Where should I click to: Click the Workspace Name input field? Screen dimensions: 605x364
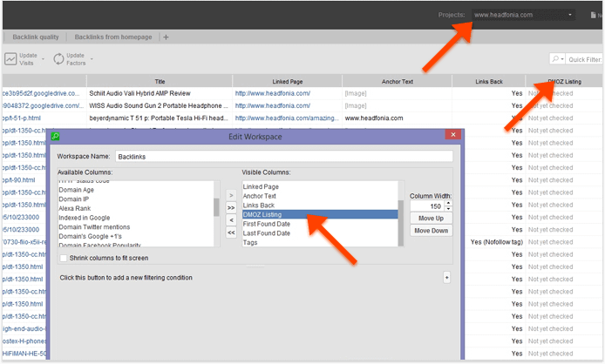click(283, 157)
